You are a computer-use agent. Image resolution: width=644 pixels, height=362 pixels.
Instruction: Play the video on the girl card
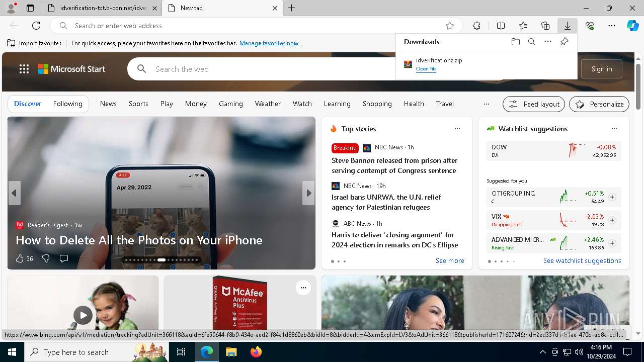point(83,315)
